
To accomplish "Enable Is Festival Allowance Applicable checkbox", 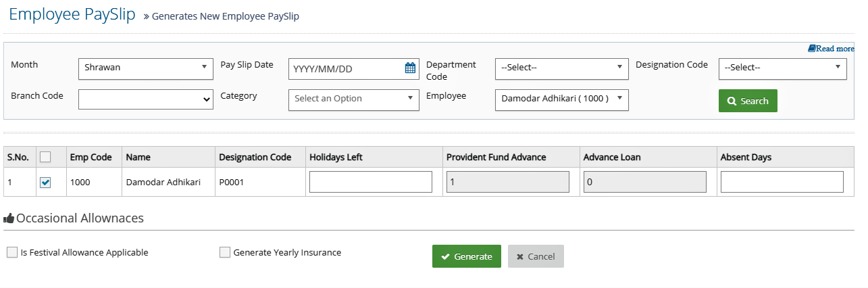I will (12, 252).
